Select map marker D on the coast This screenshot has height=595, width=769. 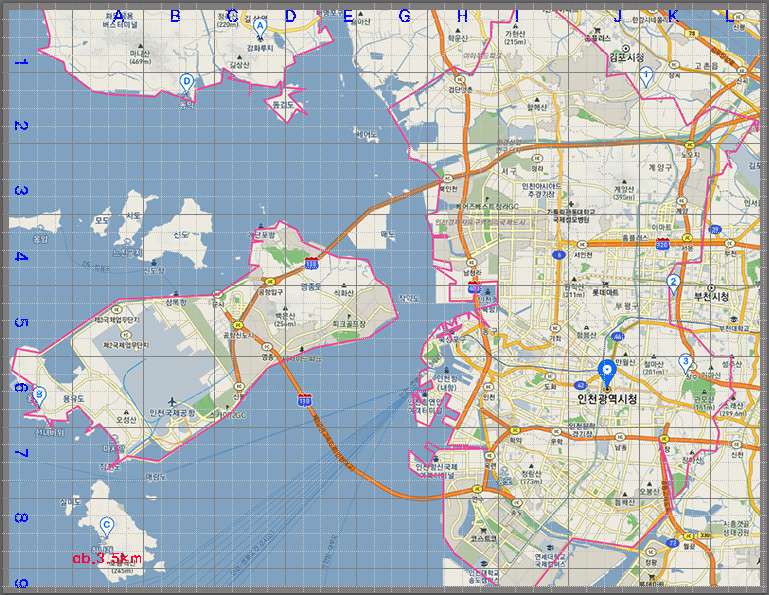185,83
